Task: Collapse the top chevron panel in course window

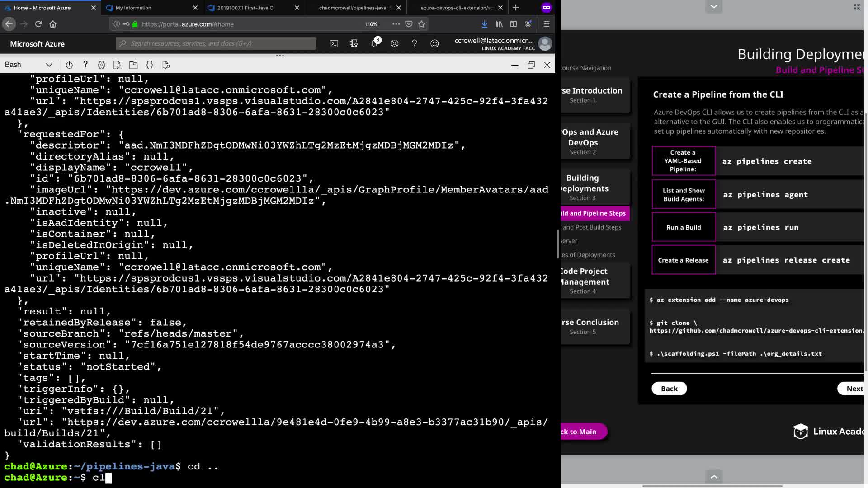Action: (714, 6)
